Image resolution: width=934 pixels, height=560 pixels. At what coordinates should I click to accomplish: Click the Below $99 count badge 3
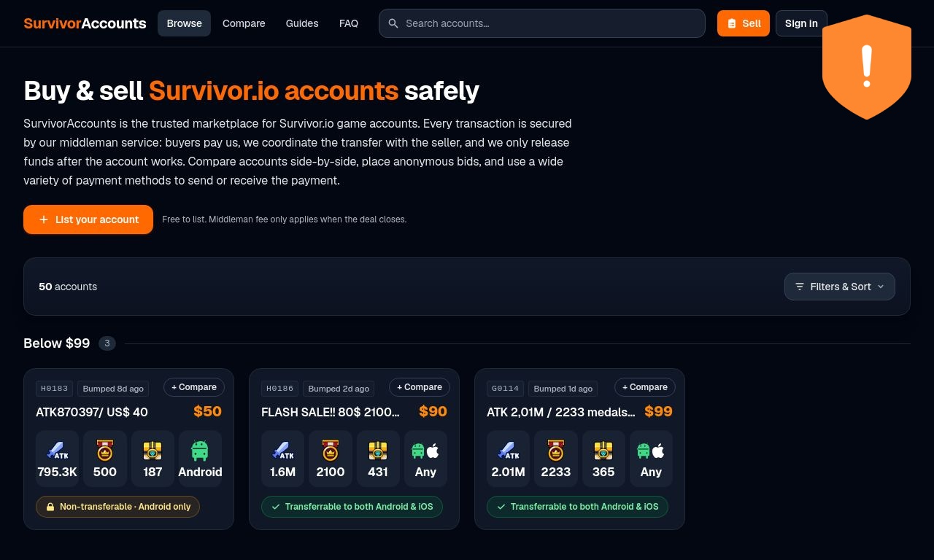pyautogui.click(x=107, y=343)
